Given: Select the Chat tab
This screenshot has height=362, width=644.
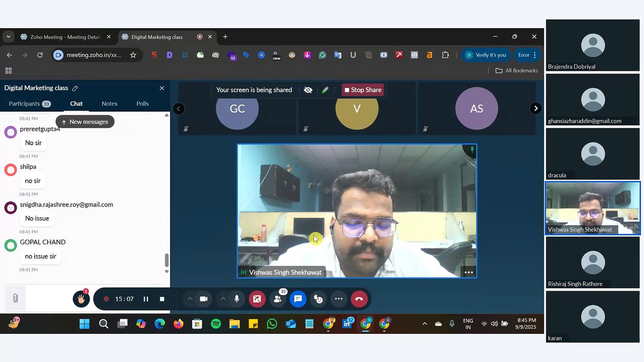Looking at the screenshot, I should pos(76,104).
